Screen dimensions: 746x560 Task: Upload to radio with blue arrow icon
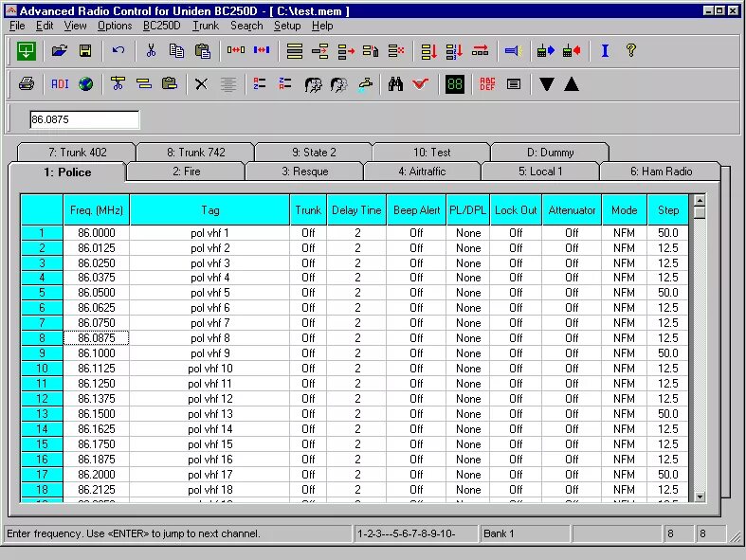pyautogui.click(x=546, y=50)
